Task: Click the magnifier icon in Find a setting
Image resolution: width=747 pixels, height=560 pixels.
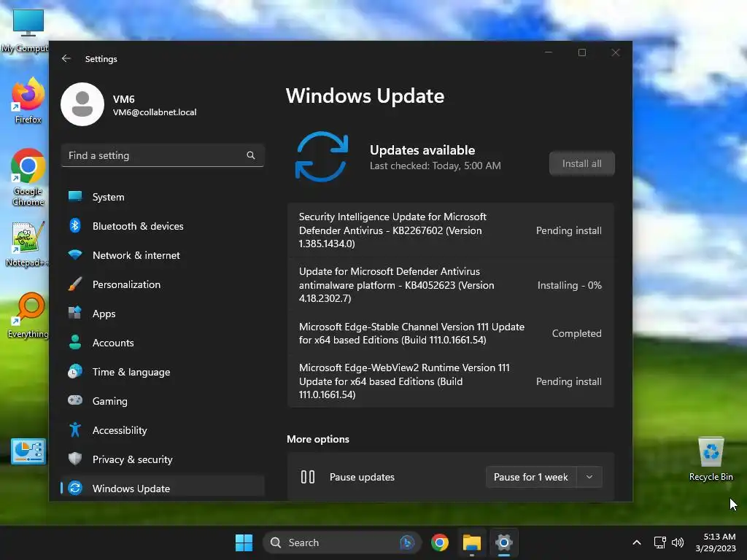Action: coord(251,155)
